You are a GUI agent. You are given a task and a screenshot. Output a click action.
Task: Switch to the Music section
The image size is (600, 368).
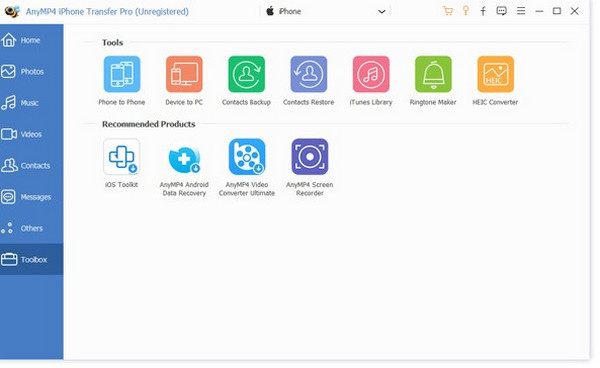31,103
